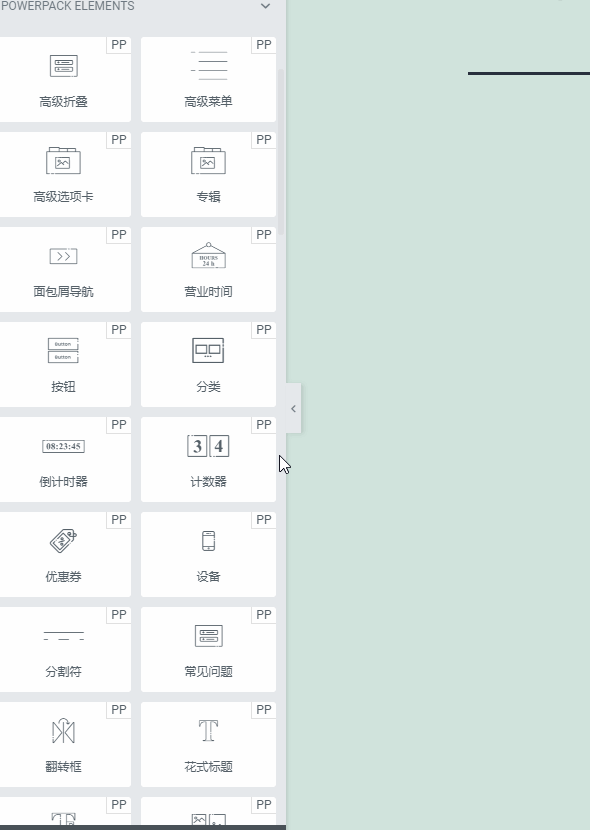The width and height of the screenshot is (590, 830).
Task: Choose the 计数器 counter widget
Action: click(208, 459)
